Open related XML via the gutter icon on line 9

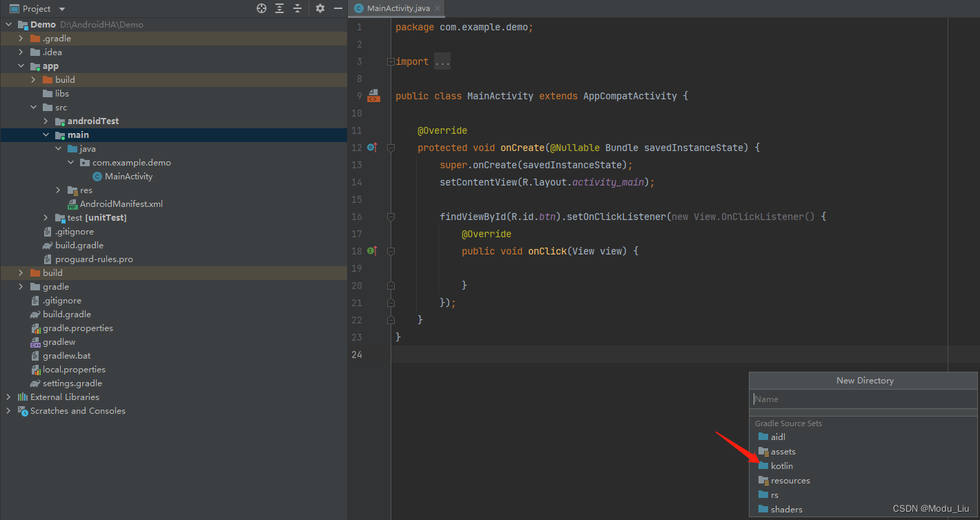(x=373, y=95)
